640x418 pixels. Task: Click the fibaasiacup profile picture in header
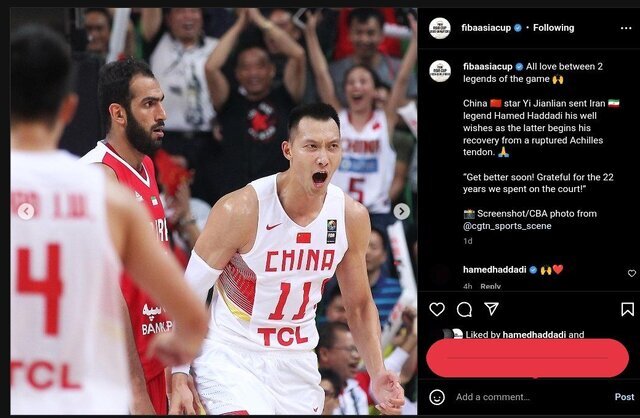pyautogui.click(x=440, y=28)
